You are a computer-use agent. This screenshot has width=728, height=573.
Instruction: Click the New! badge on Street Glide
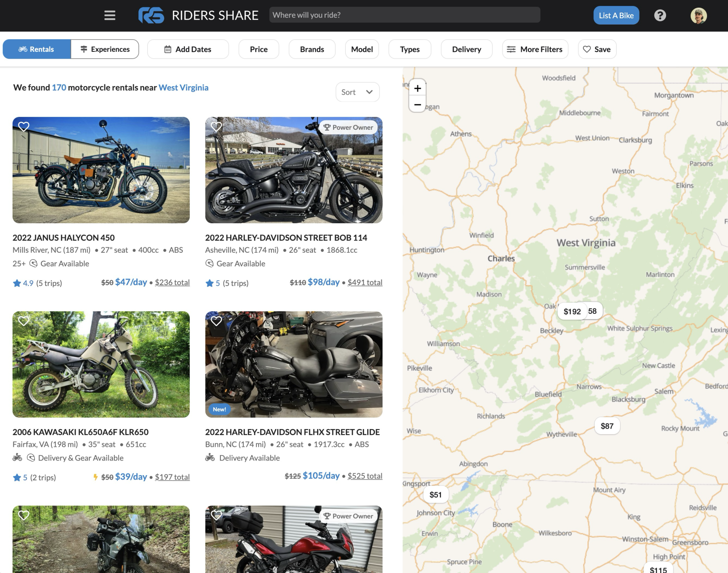tap(219, 409)
